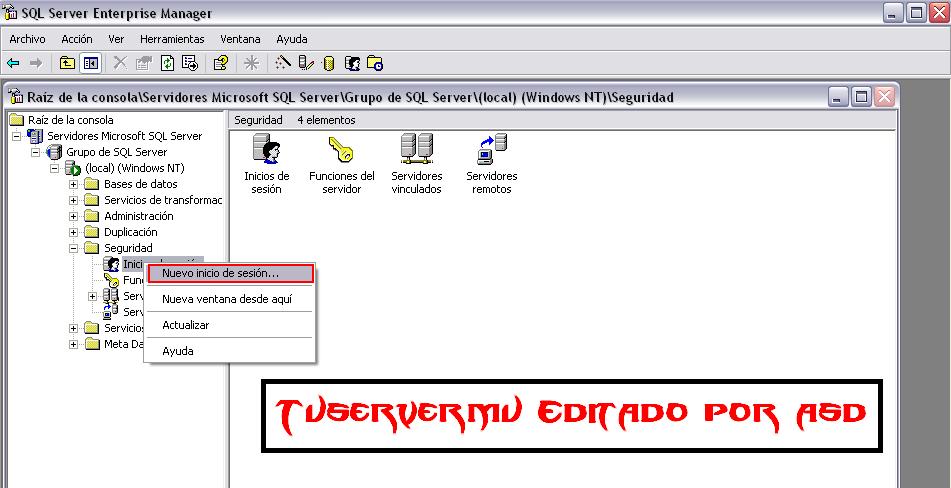Select the Meta Da tree item

(x=123, y=344)
